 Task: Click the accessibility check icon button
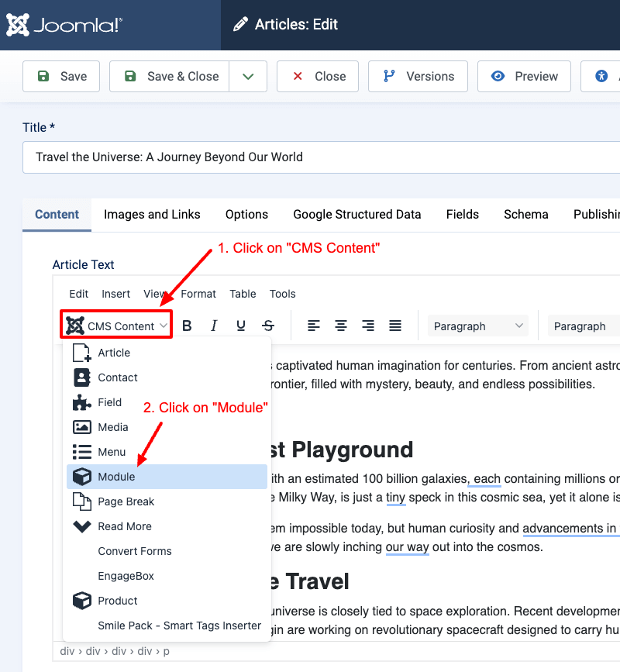pos(601,76)
